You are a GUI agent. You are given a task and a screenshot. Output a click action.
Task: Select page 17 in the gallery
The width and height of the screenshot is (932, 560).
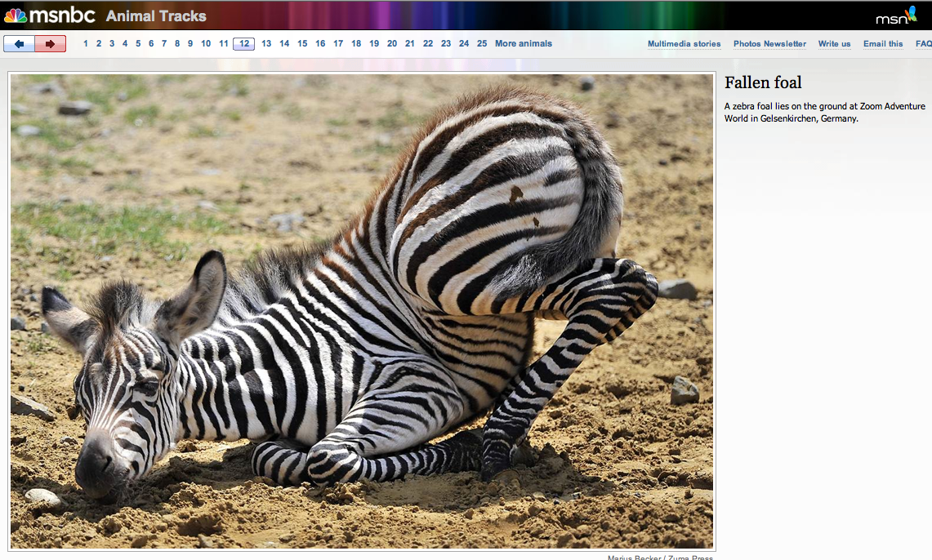pyautogui.click(x=338, y=44)
